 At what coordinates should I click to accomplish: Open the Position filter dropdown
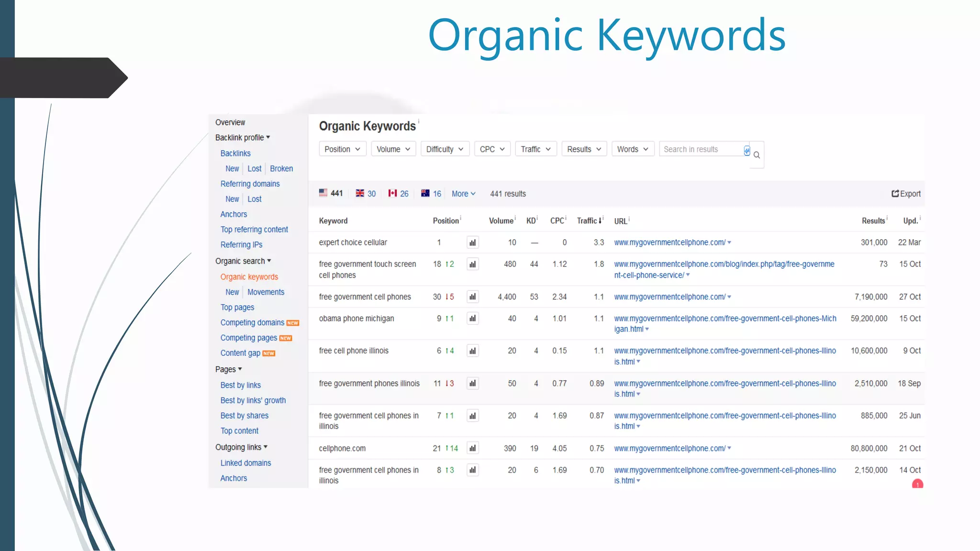343,149
